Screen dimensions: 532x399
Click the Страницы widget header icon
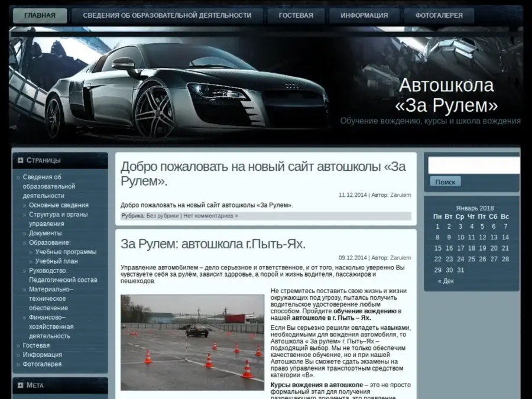tap(21, 160)
